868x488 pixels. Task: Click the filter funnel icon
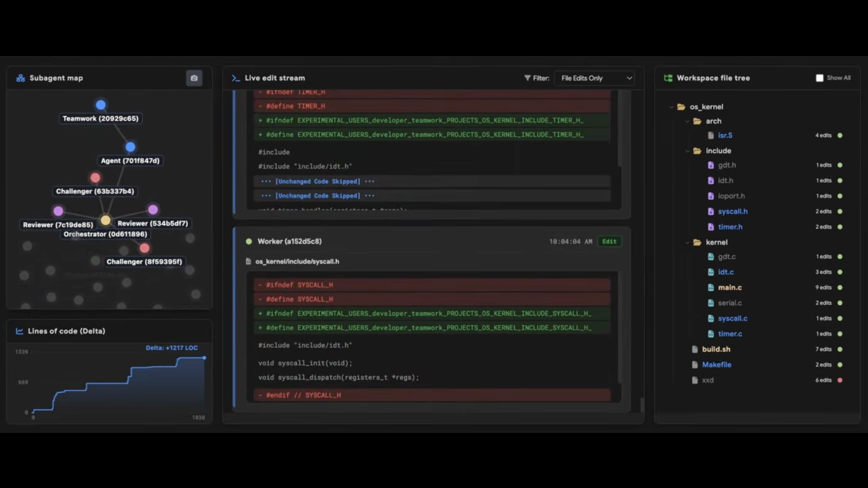click(x=528, y=78)
